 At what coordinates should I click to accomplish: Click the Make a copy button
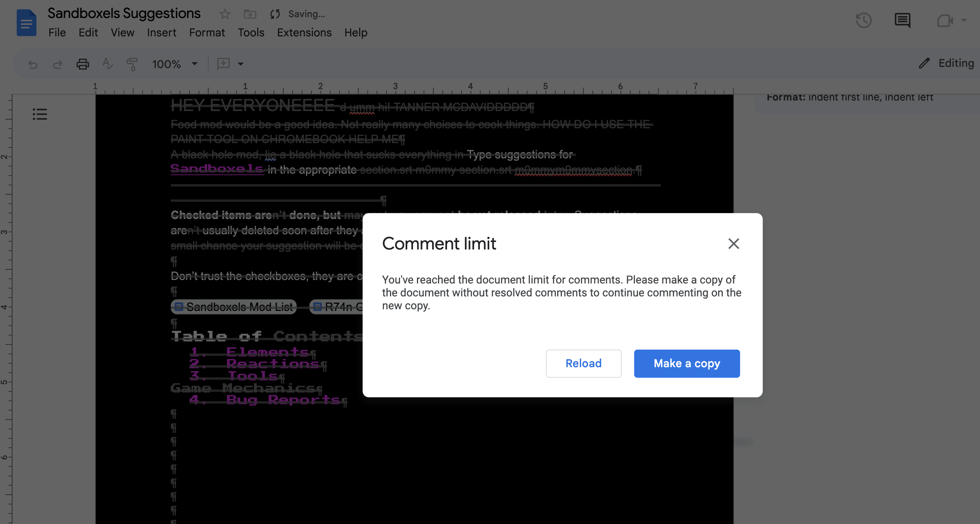coord(687,363)
